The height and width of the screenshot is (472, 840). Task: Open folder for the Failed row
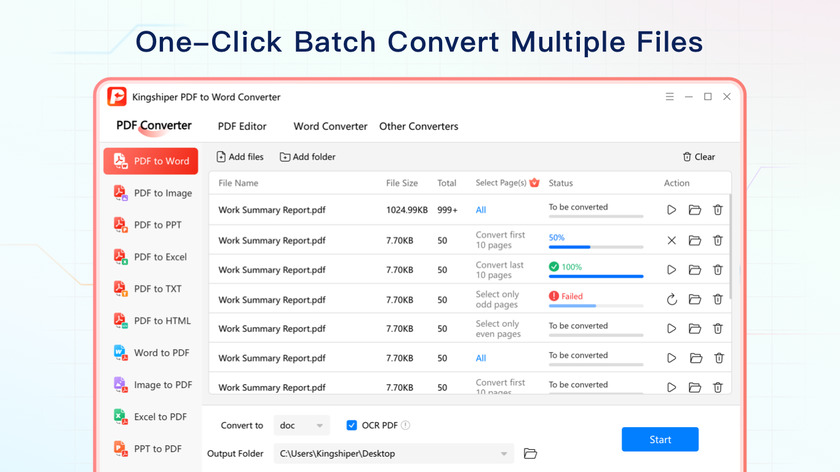695,299
